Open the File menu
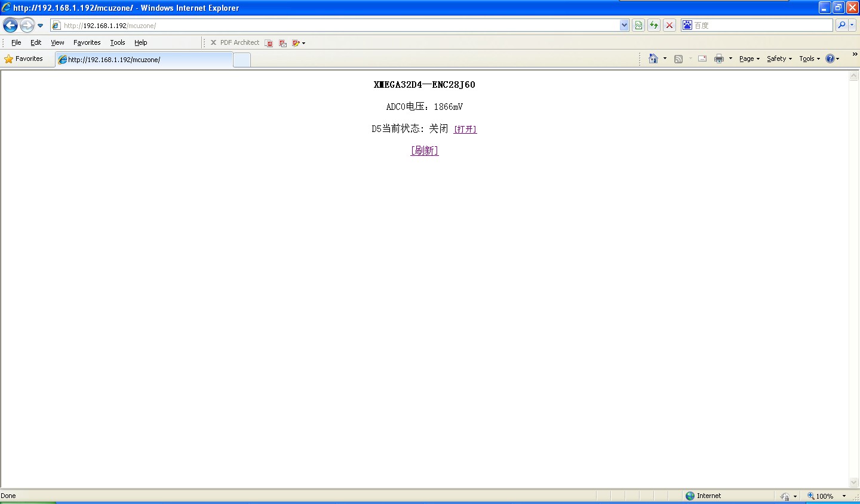Screen dimensions: 860x504 16,42
